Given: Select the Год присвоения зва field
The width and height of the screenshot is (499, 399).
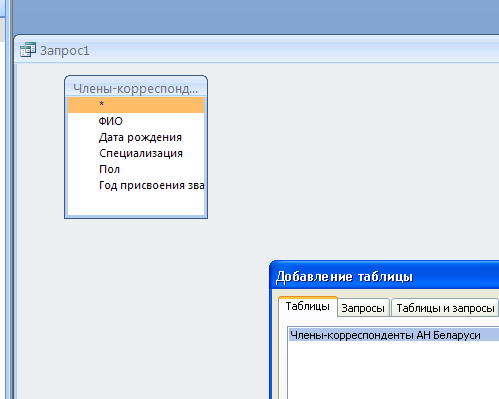Looking at the screenshot, I should (x=151, y=185).
